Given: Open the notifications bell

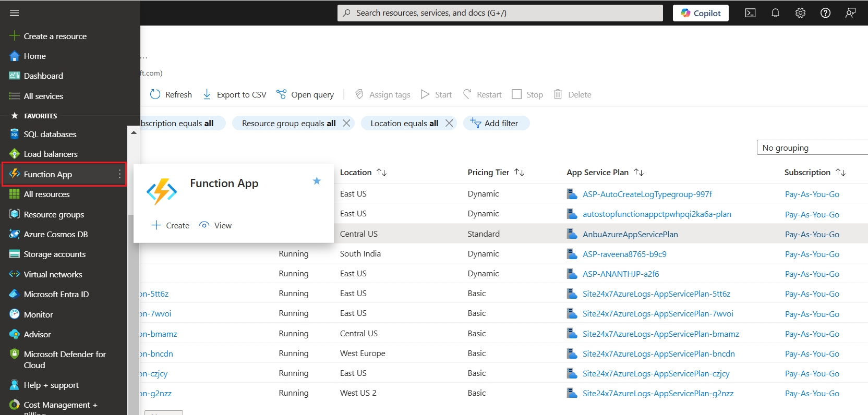Looking at the screenshot, I should pos(775,13).
